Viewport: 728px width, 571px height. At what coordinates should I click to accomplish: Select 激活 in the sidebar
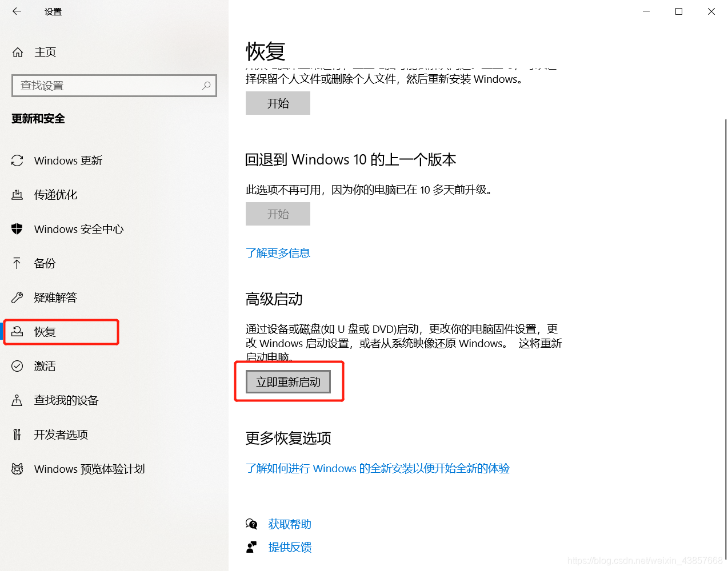coord(46,366)
